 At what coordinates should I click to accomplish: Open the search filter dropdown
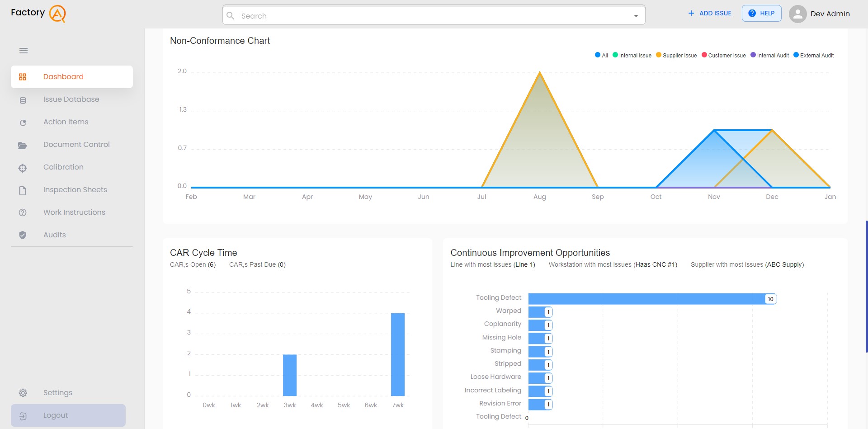tap(636, 15)
